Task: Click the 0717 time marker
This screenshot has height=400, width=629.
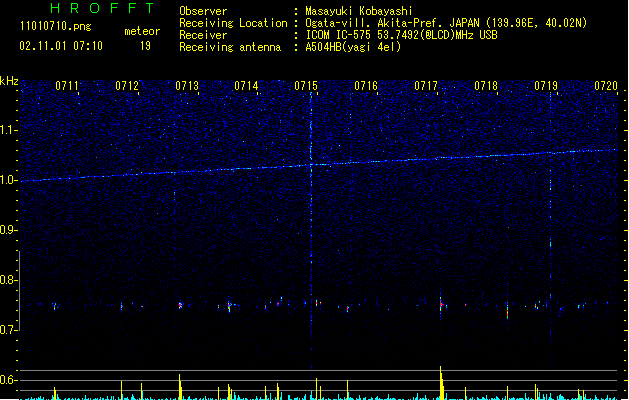Action: tap(426, 86)
